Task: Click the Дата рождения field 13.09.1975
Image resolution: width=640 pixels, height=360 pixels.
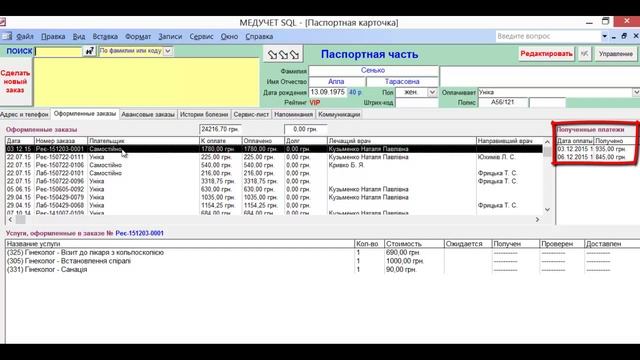Action: coord(327,92)
